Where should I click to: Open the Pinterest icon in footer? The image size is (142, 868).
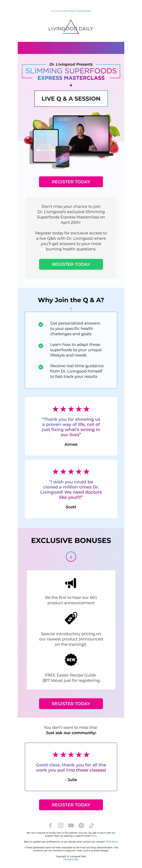coord(81,825)
